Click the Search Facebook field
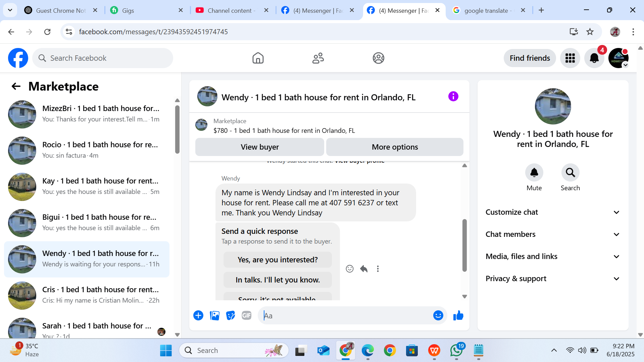 coord(103,58)
